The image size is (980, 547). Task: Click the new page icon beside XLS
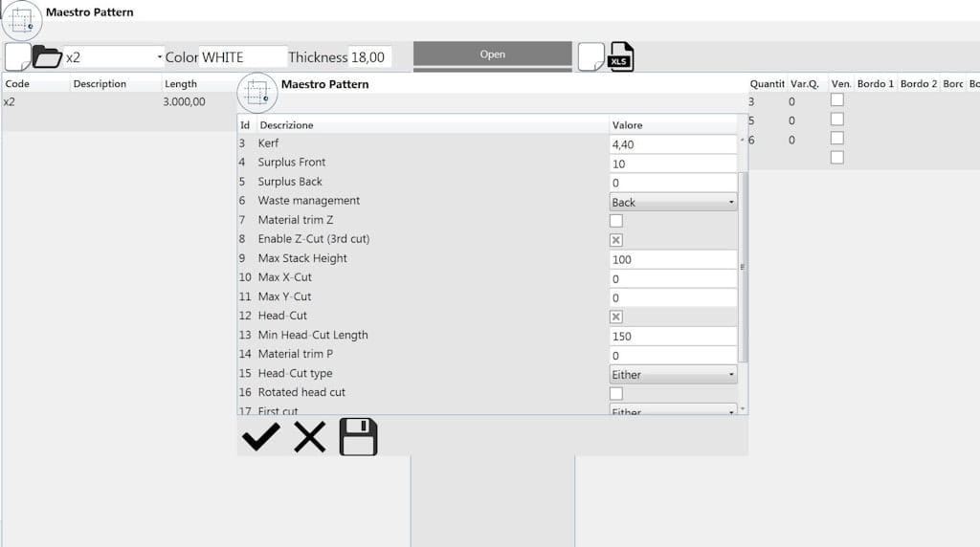(591, 57)
